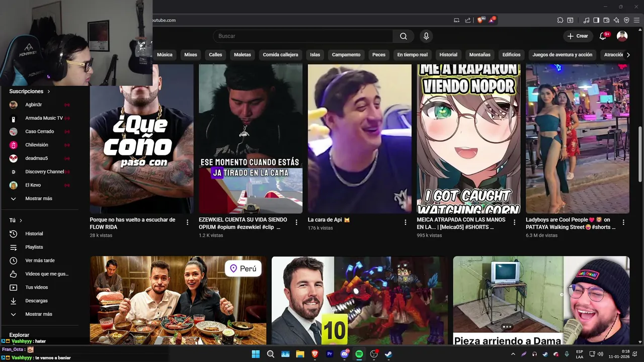Open the Brave playlist music note icon
Viewport: 644px width, 362px height.
(586, 20)
